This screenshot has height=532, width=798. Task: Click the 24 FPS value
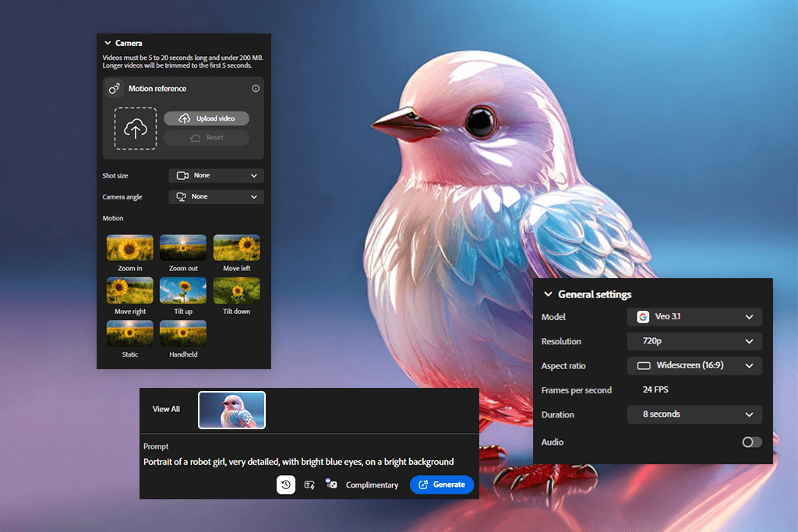coord(655,389)
